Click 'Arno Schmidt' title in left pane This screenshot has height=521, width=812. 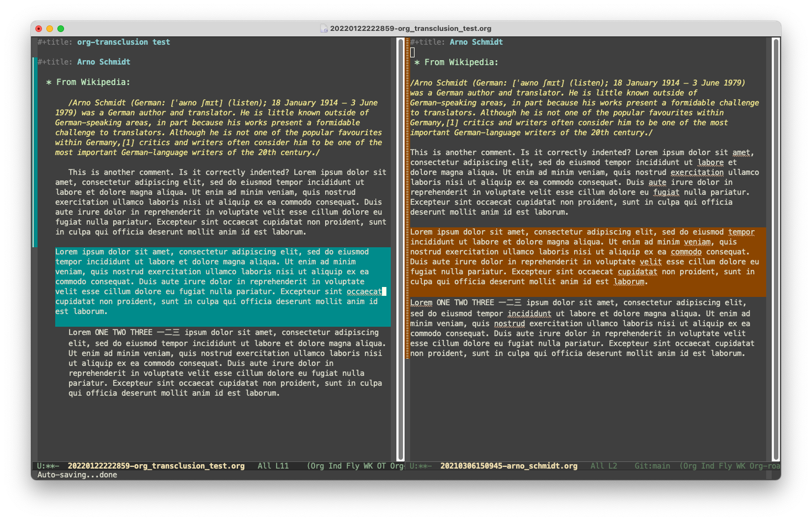104,62
